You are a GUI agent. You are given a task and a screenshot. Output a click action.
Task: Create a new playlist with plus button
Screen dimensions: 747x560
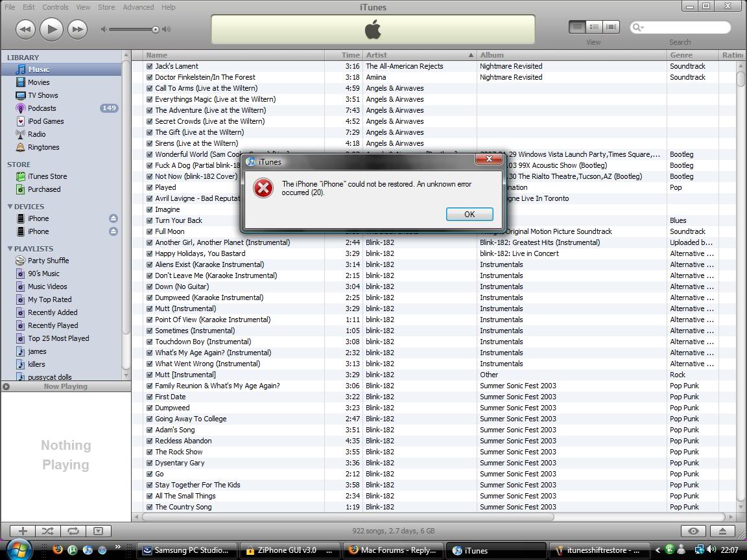23,531
